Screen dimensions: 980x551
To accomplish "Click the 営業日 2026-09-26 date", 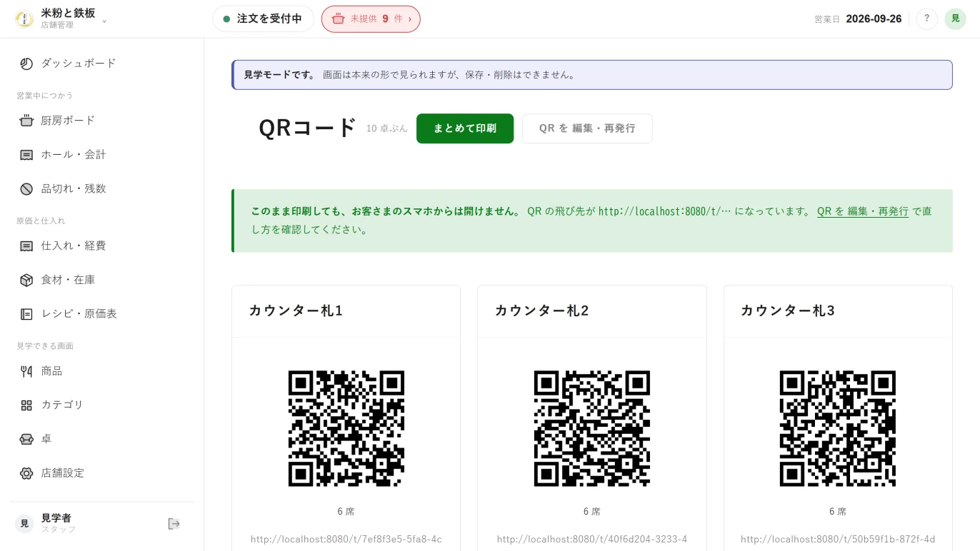I will pyautogui.click(x=858, y=19).
